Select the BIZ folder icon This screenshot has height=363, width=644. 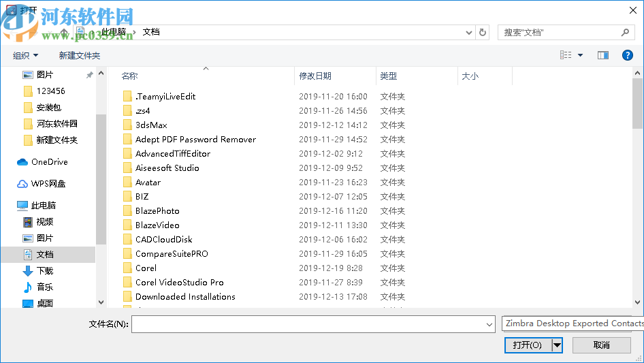[x=127, y=197]
